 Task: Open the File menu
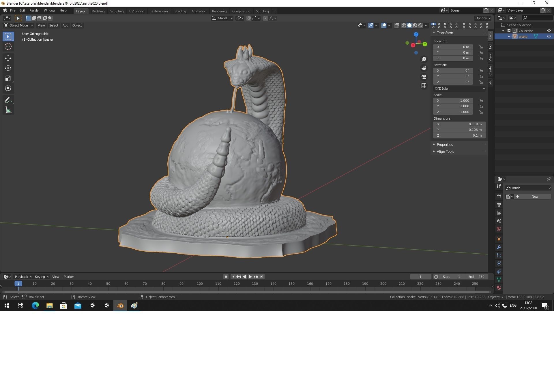click(13, 10)
